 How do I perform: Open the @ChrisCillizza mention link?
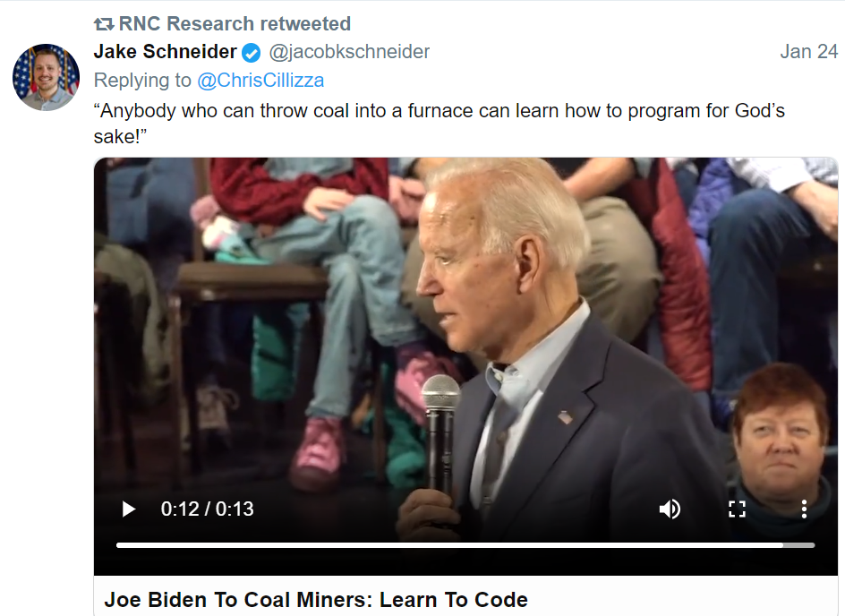pos(260,81)
